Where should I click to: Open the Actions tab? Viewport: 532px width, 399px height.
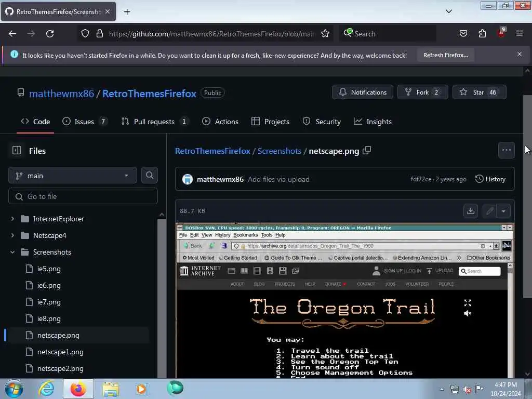point(220,122)
